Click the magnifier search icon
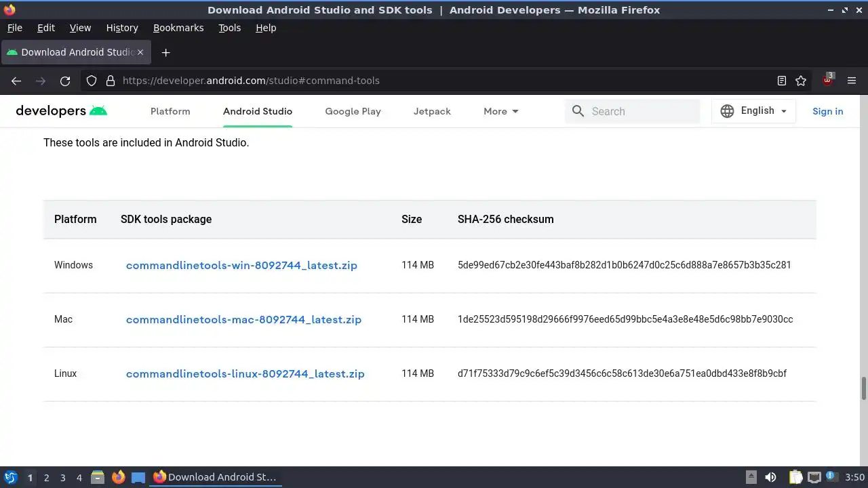 click(x=578, y=111)
